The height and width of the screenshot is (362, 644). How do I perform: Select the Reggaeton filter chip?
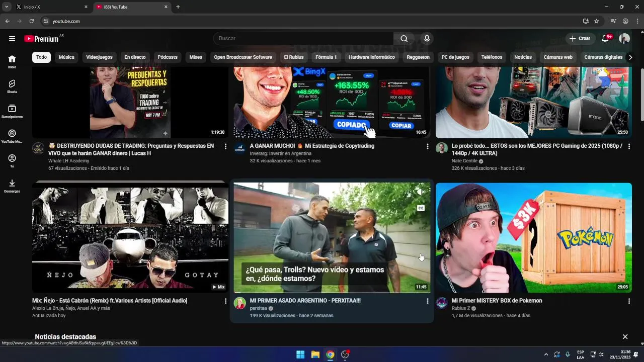[x=418, y=57]
